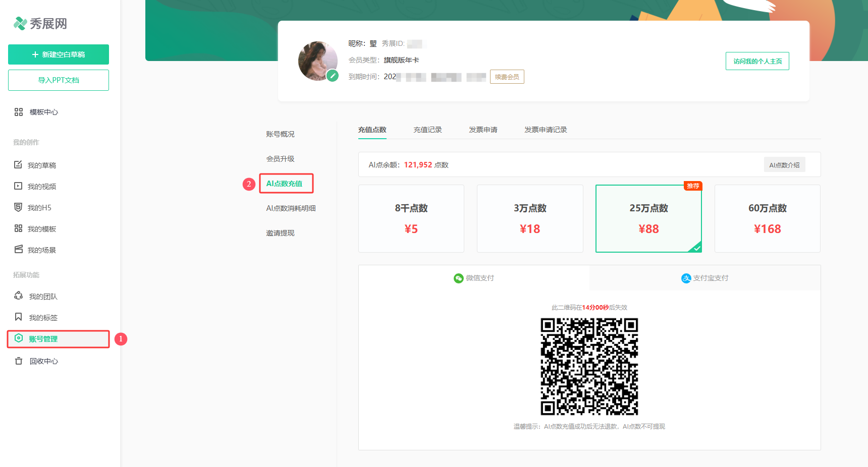Open AI点数充值 section
The width and height of the screenshot is (868, 467).
coord(285,184)
